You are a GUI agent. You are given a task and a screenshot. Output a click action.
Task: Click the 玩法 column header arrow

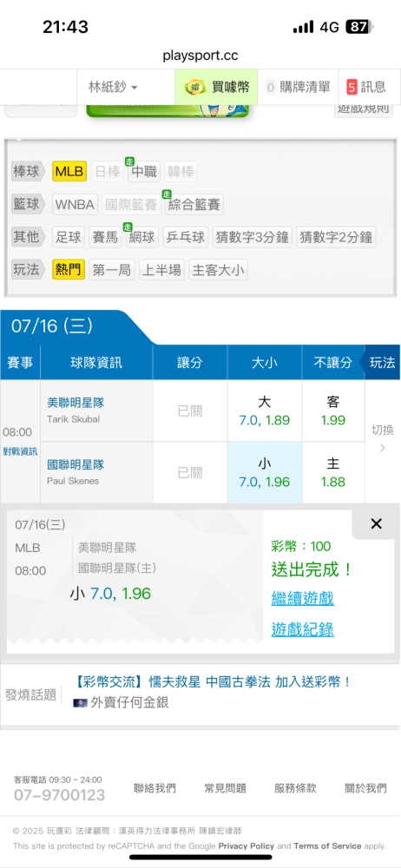click(380, 363)
